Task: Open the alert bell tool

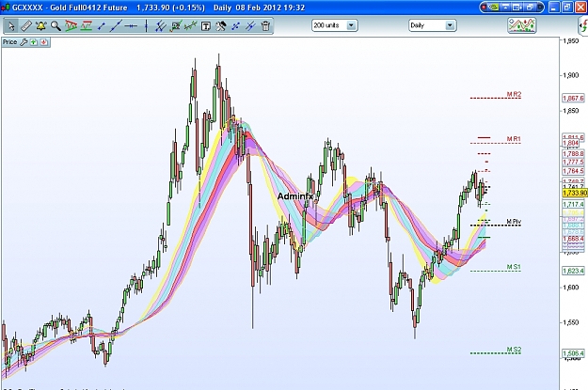Action: [40, 26]
